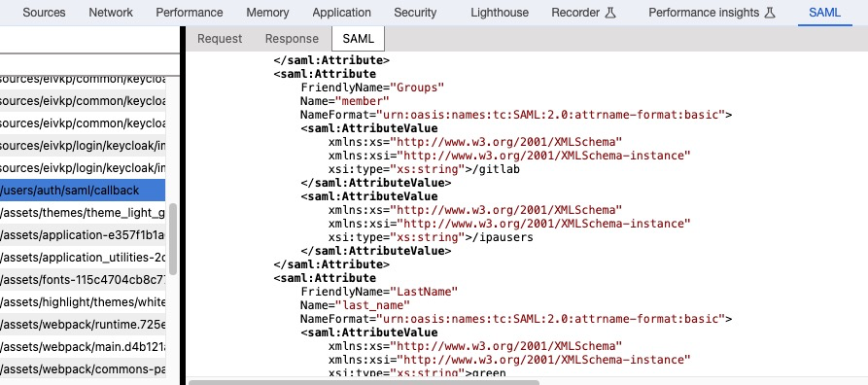Click the "Groups" FriendlyName value

[x=418, y=87]
